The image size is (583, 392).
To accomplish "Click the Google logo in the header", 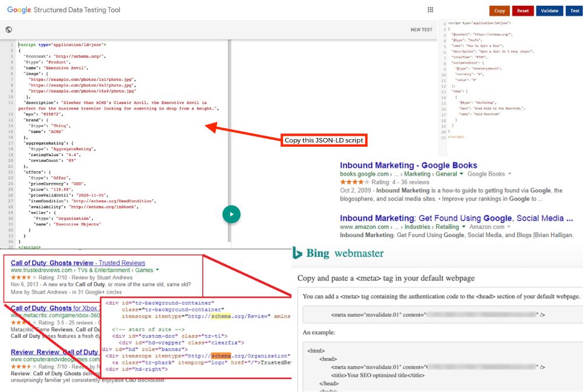I will tap(19, 9).
